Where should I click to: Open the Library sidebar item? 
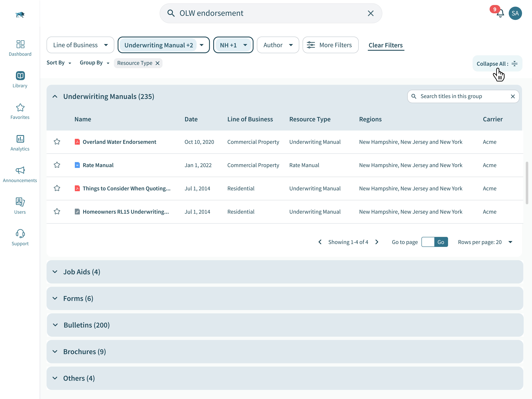click(x=20, y=80)
